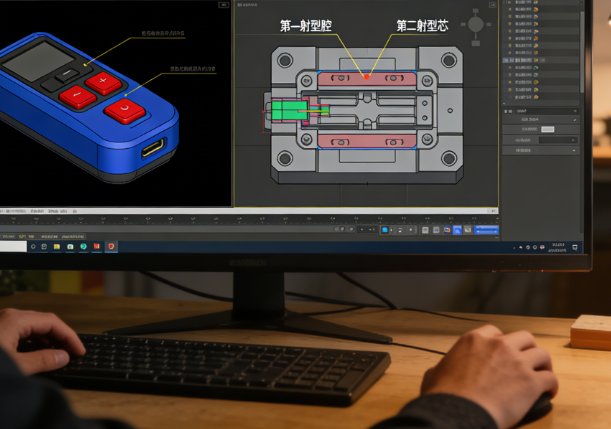Click the scrollbar of the right tree panel
The image size is (611, 429).
coord(581,50)
